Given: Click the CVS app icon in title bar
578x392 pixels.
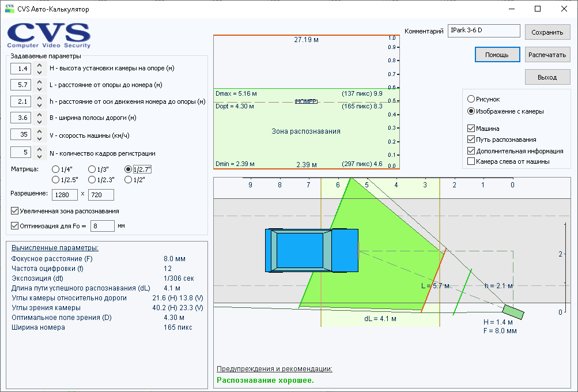Looking at the screenshot, I should [x=10, y=9].
